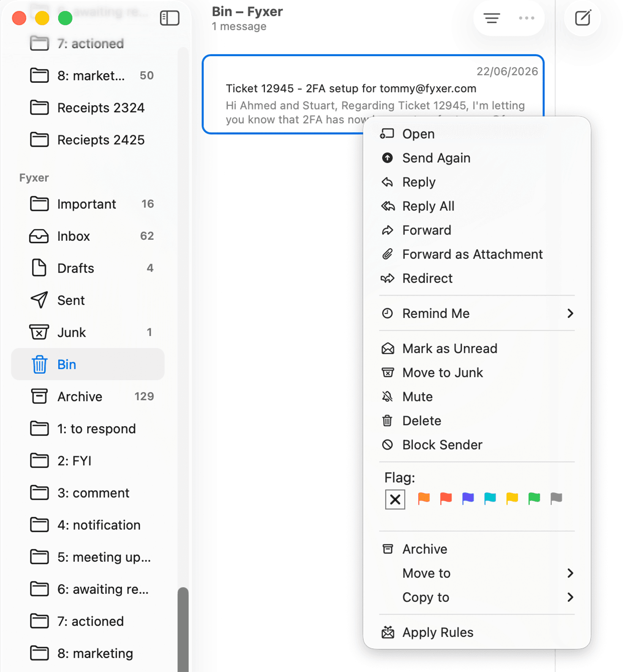Expand the Copy to submenu

click(476, 597)
